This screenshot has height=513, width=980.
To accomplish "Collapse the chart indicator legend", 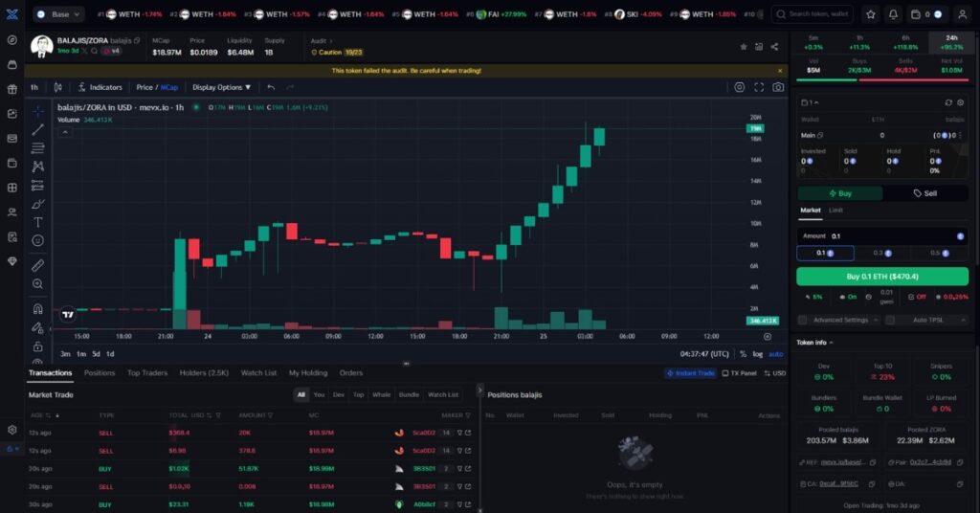I will click(65, 132).
